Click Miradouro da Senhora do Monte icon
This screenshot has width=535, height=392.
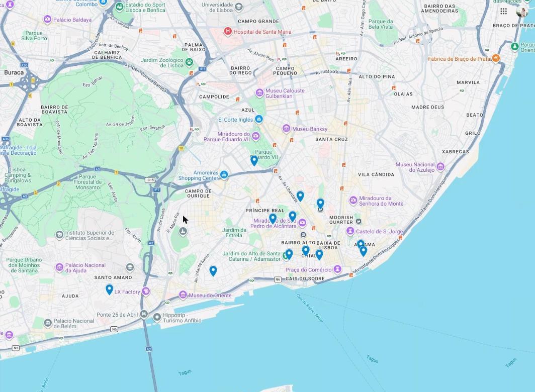353,200
